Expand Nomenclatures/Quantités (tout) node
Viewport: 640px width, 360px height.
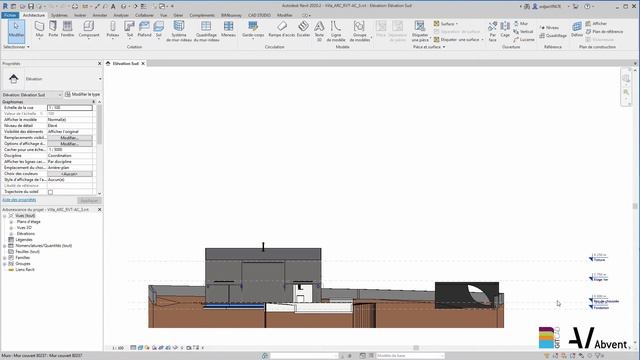5,246
